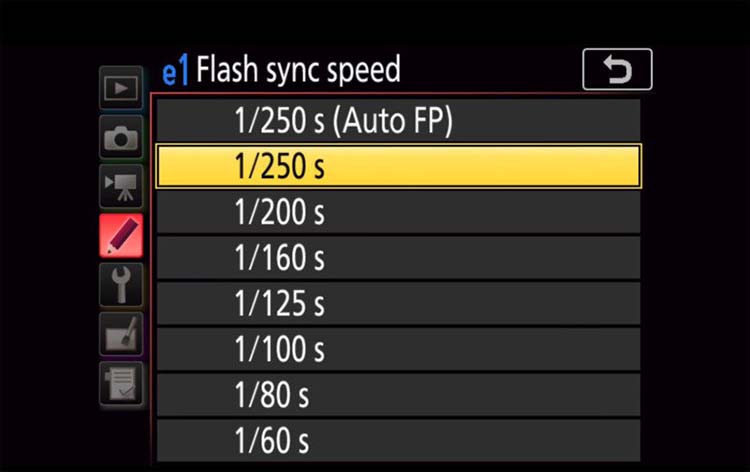Click the (Auto FP) label text
The width and height of the screenshot is (750, 472).
coord(392,121)
